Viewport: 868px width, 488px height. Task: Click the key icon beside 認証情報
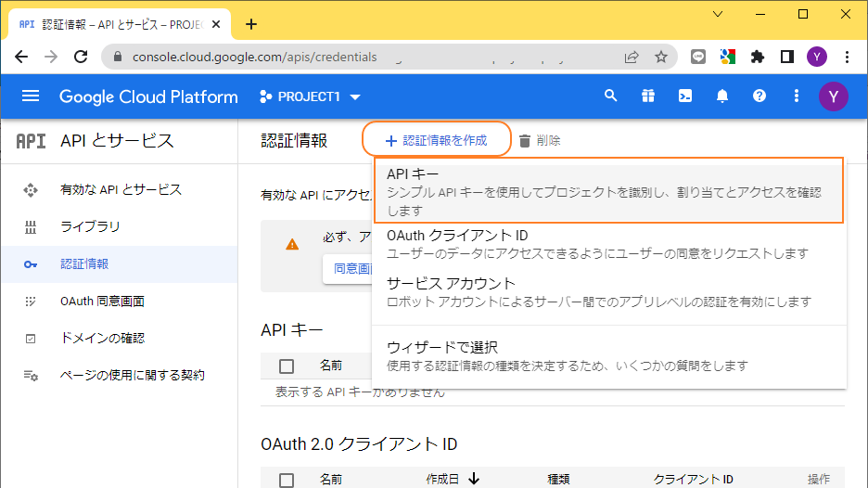tap(31, 264)
